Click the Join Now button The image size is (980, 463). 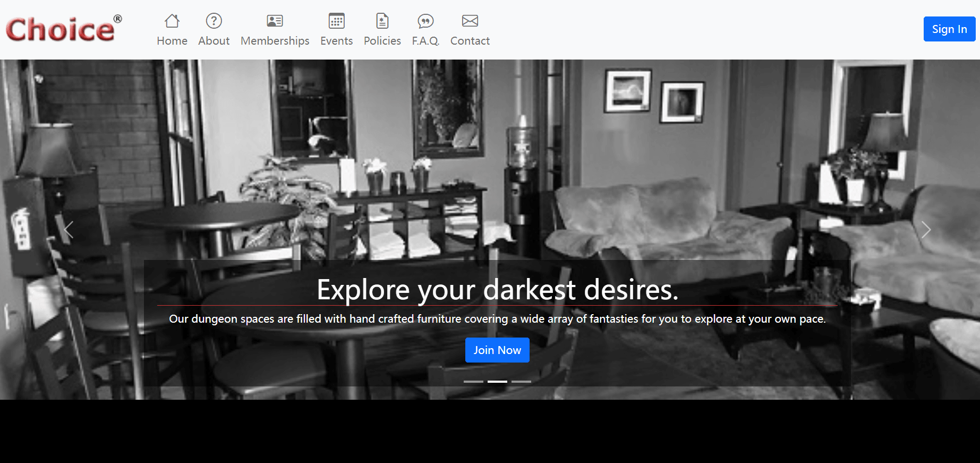[x=497, y=350]
